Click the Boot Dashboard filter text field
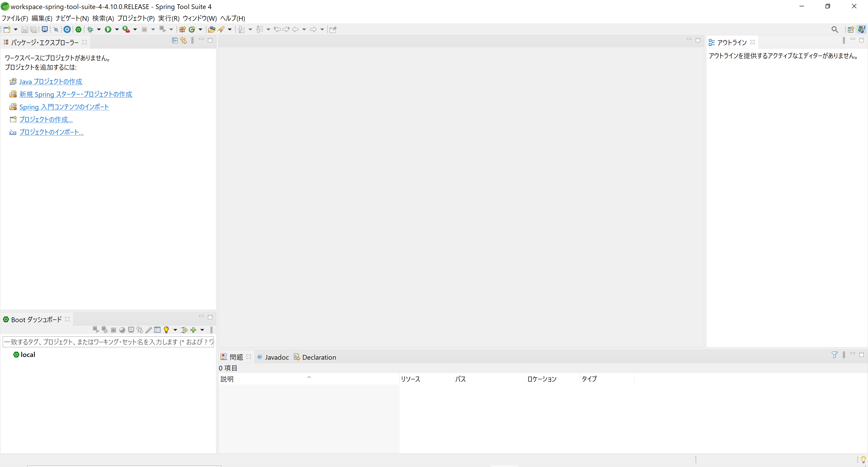The image size is (868, 467). [x=108, y=342]
